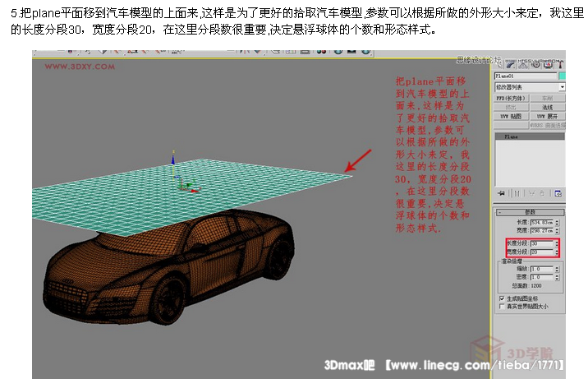Image resolution: width=588 pixels, height=379 pixels.
Task: Uncheck the 生成贴图坐标 checkbox
Action: 502,298
